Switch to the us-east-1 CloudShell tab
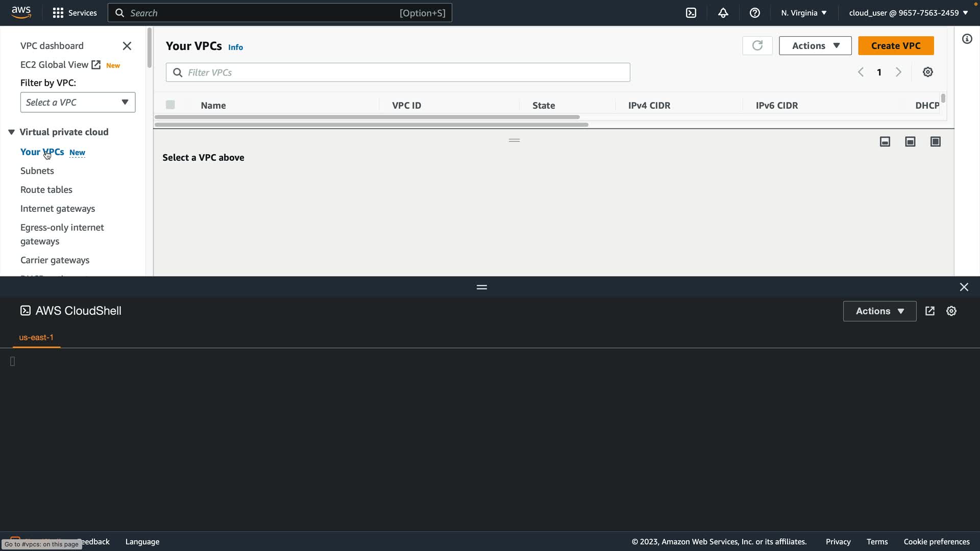 [x=36, y=337]
